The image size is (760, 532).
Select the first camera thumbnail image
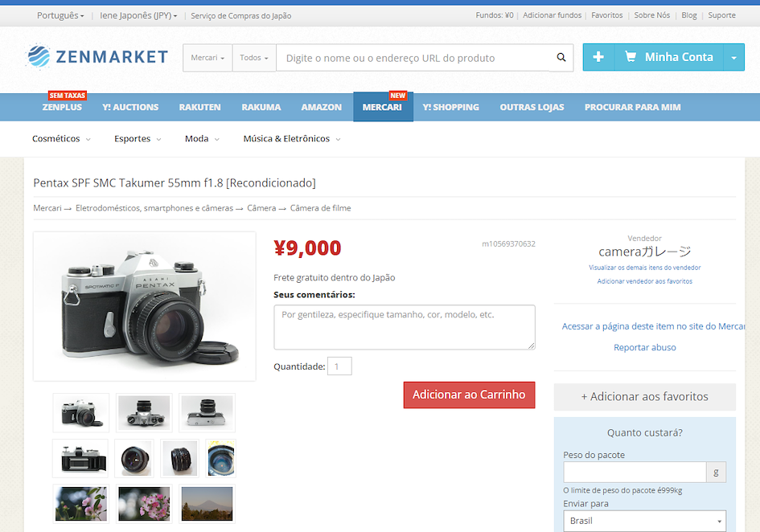point(81,412)
